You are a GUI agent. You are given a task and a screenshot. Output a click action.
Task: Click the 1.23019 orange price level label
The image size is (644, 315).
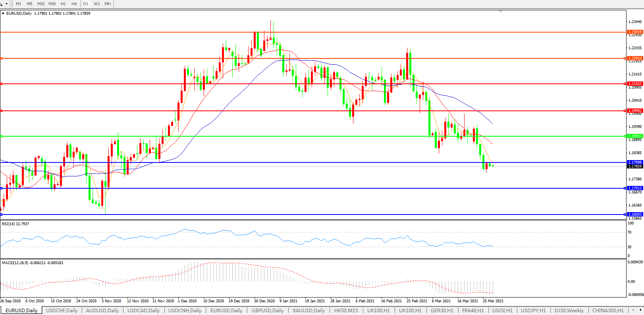click(x=634, y=32)
